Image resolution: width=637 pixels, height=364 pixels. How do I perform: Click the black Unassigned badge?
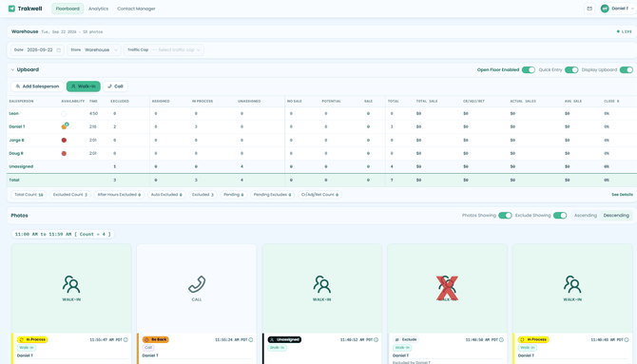(x=284, y=339)
